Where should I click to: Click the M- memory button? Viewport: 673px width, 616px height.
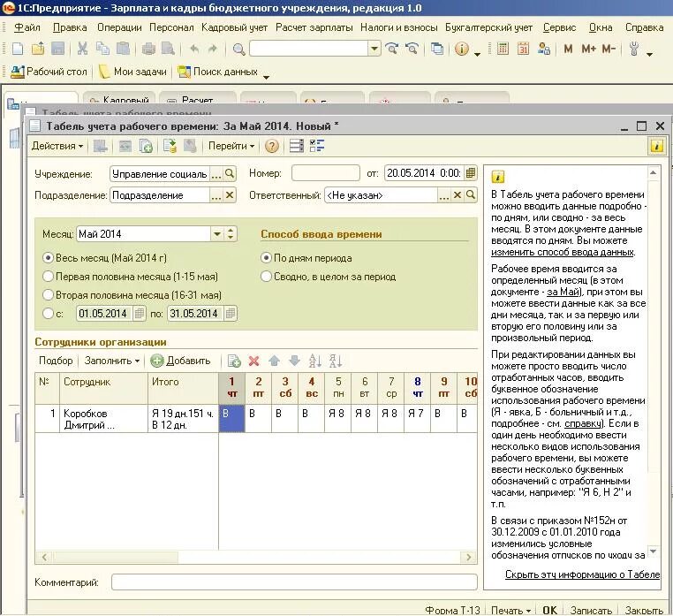point(609,49)
